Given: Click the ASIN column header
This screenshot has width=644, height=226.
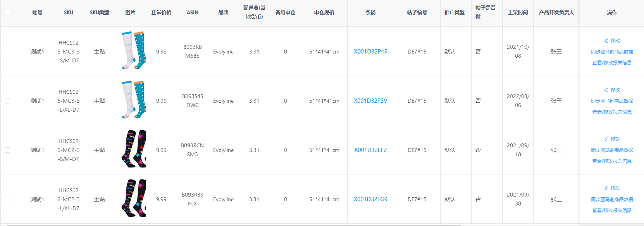Looking at the screenshot, I should [x=193, y=13].
